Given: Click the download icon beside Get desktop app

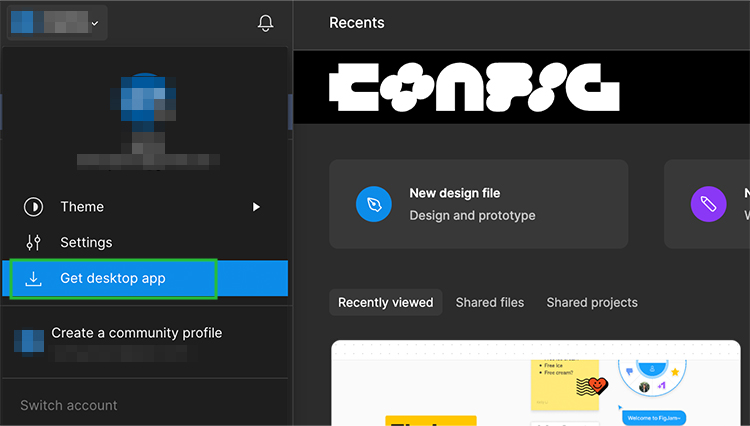Looking at the screenshot, I should (33, 278).
